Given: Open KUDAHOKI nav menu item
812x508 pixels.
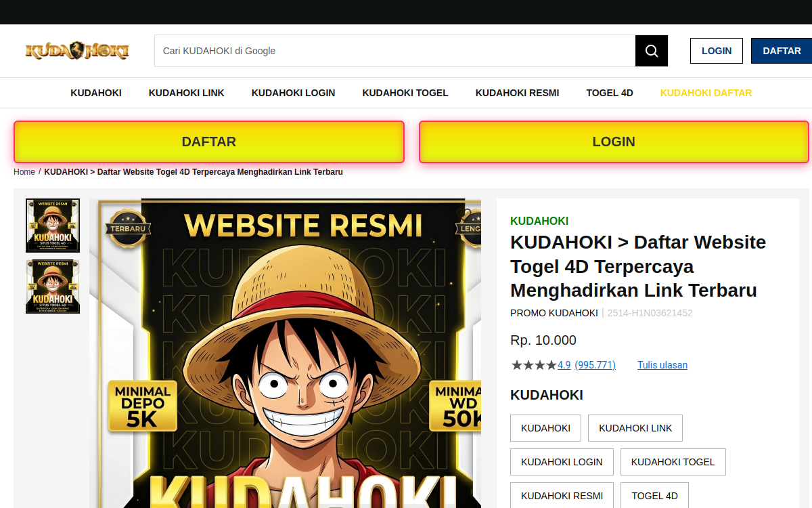Looking at the screenshot, I should point(96,93).
